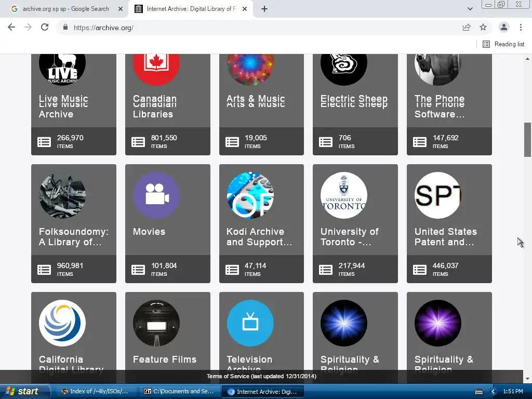The height and width of the screenshot is (399, 532).
Task: Click the Television Archive TV icon
Action: (250, 323)
